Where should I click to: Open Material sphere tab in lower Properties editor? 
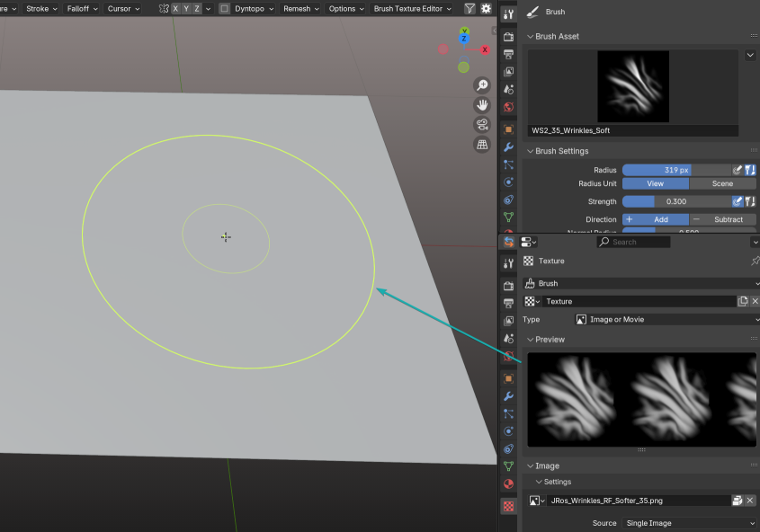tap(508, 484)
